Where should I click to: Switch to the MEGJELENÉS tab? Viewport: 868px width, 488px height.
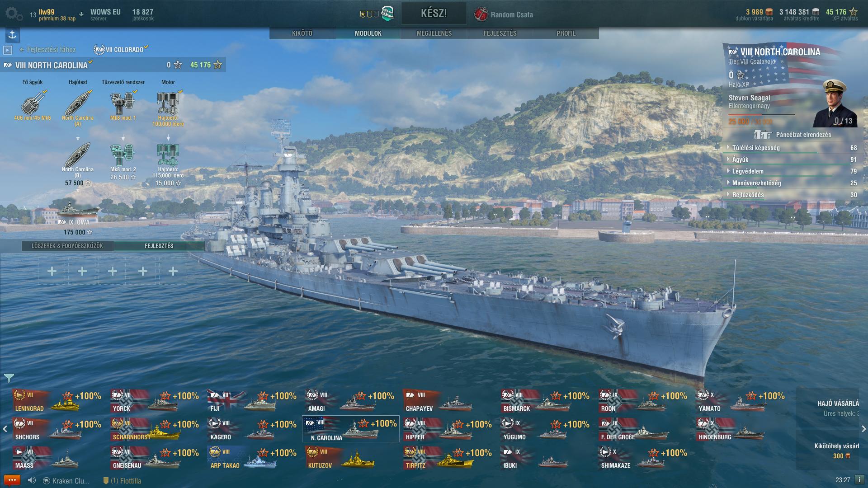(x=434, y=33)
